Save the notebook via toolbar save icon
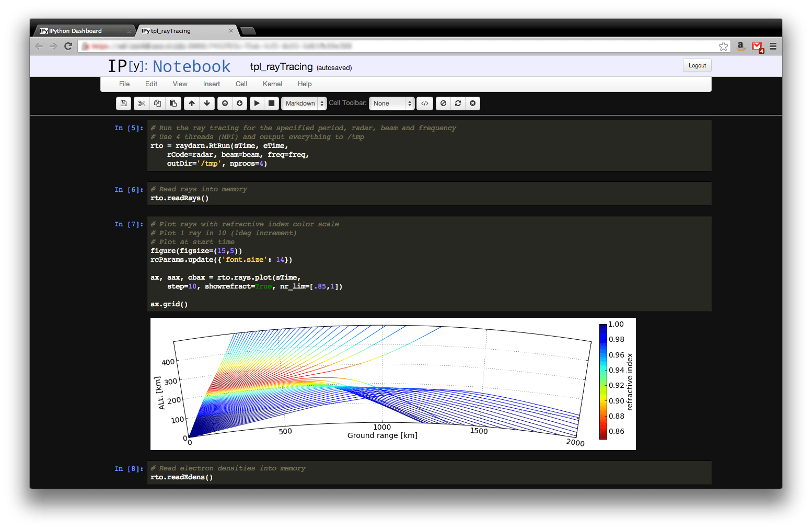Image resolution: width=812 pixels, height=530 pixels. click(123, 103)
